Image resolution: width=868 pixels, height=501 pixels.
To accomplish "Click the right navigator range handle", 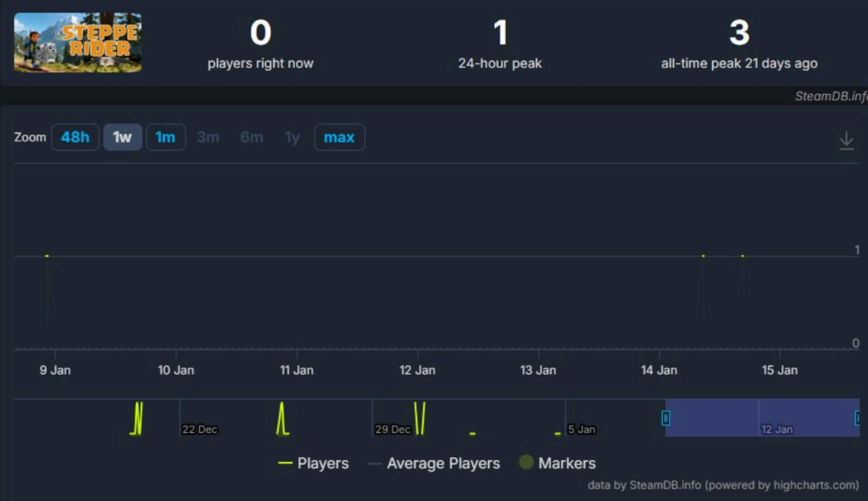I will (x=857, y=418).
